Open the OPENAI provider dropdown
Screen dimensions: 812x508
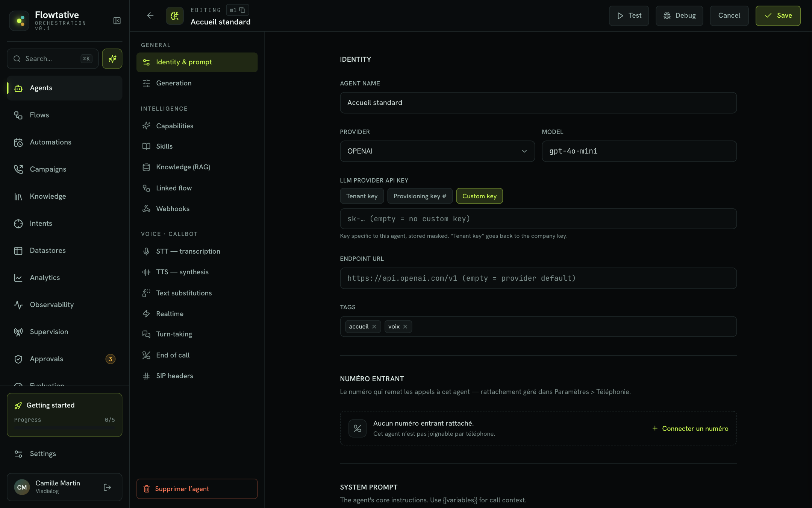pos(437,151)
